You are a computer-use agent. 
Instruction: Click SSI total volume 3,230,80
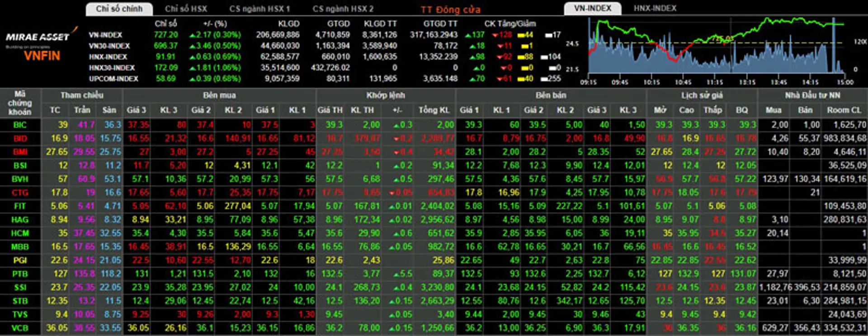[437, 288]
